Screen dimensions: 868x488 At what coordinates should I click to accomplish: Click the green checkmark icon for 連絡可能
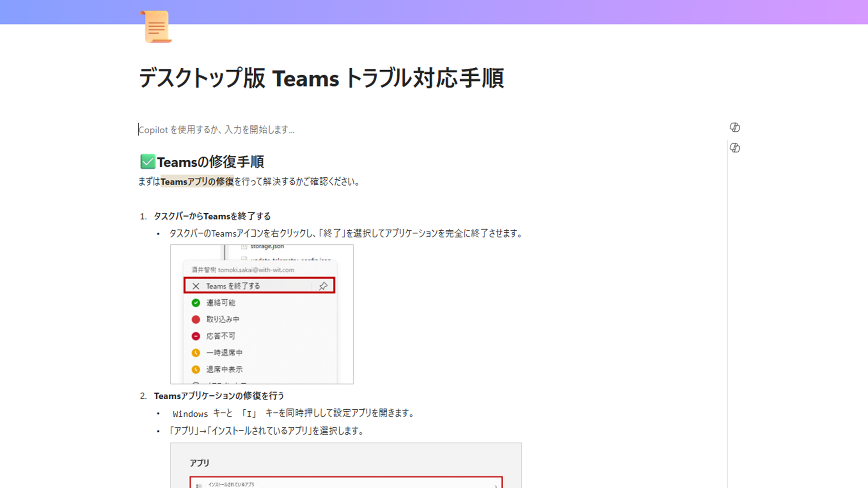pyautogui.click(x=196, y=302)
